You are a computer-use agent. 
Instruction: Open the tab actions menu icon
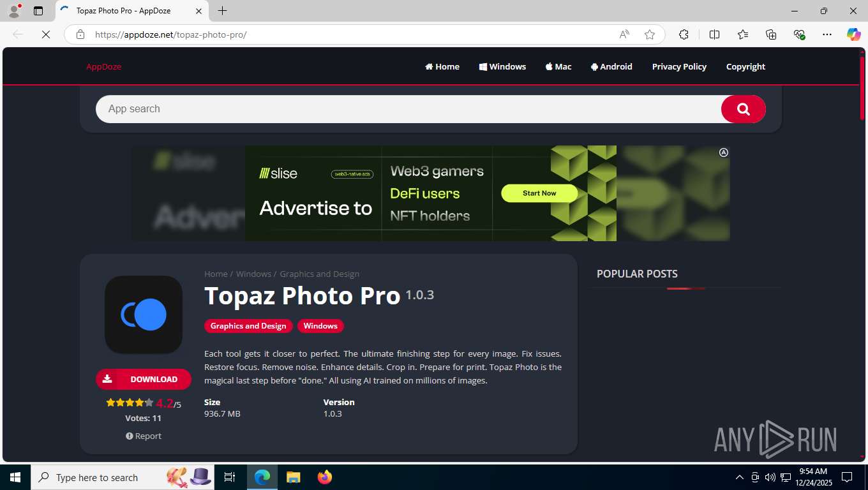click(38, 11)
